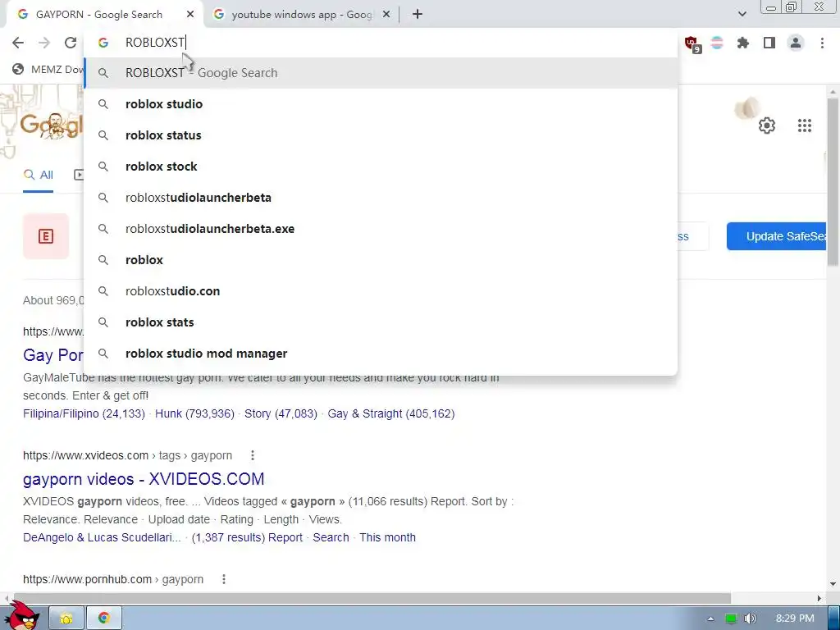Open a new browser tab

point(418,15)
